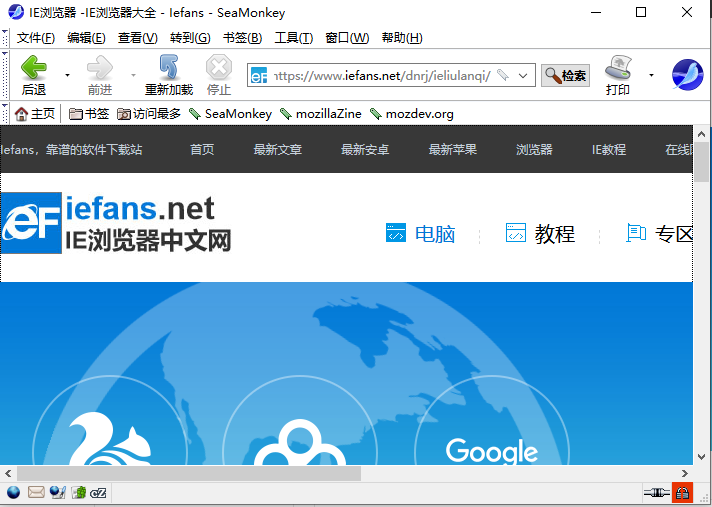This screenshot has height=507, width=712.
Task: Open the 工具(T) menu
Action: [294, 38]
